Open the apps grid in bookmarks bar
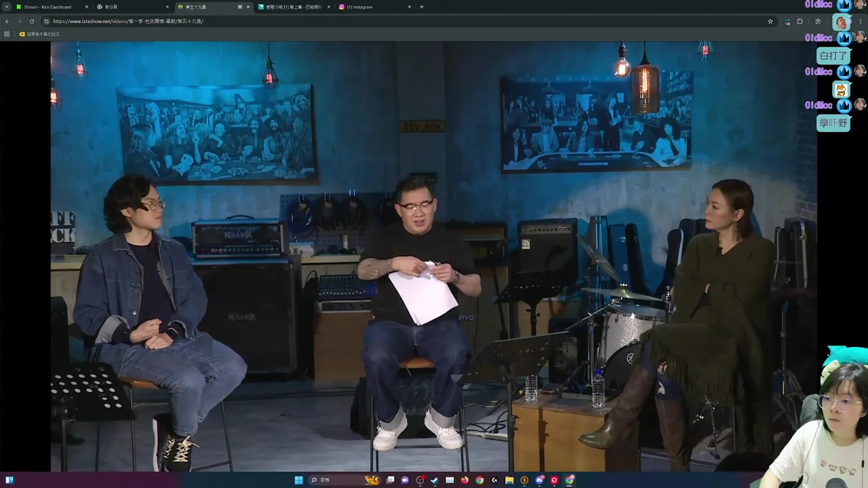The width and height of the screenshot is (868, 488). pyautogui.click(x=7, y=34)
